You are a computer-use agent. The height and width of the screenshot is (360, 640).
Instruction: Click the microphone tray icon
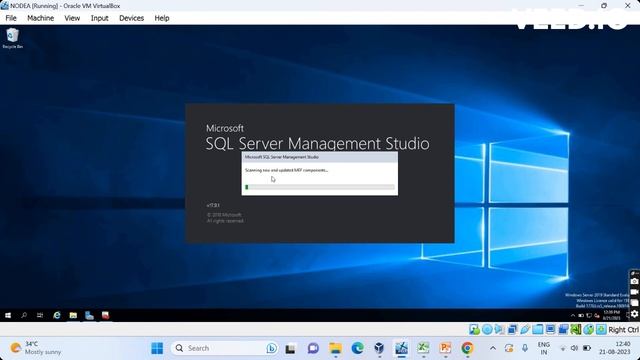click(525, 348)
